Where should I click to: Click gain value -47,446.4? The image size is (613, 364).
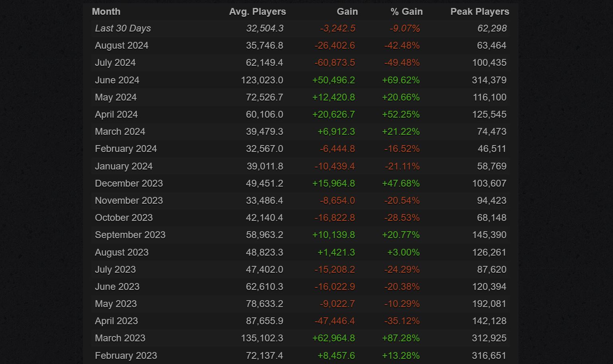[335, 321]
